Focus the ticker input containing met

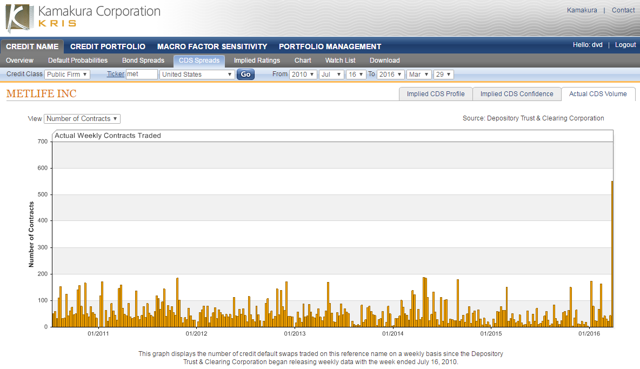[142, 74]
